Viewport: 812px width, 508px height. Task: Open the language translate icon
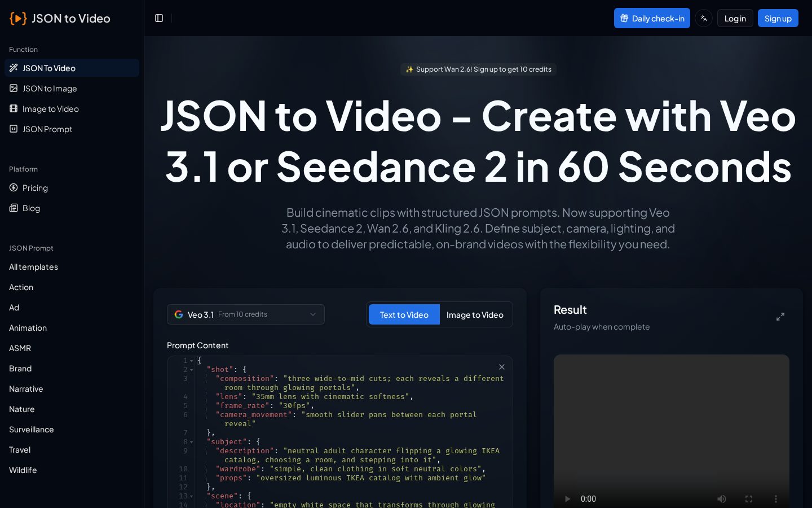(x=704, y=18)
